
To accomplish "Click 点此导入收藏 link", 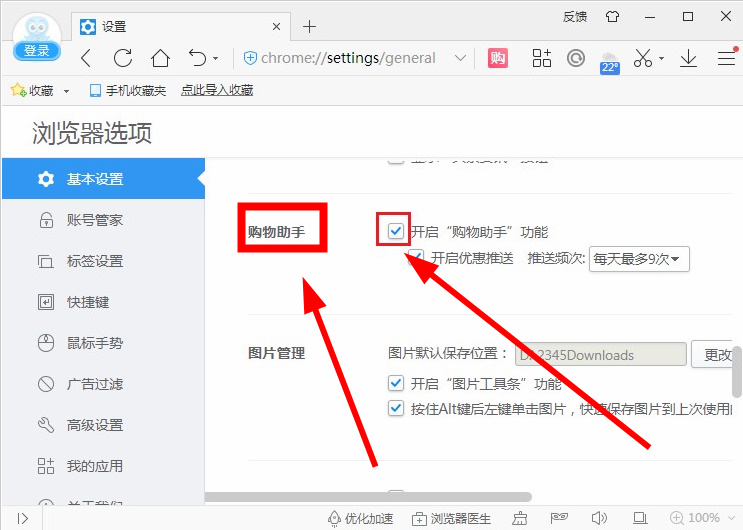I will coord(217,90).
